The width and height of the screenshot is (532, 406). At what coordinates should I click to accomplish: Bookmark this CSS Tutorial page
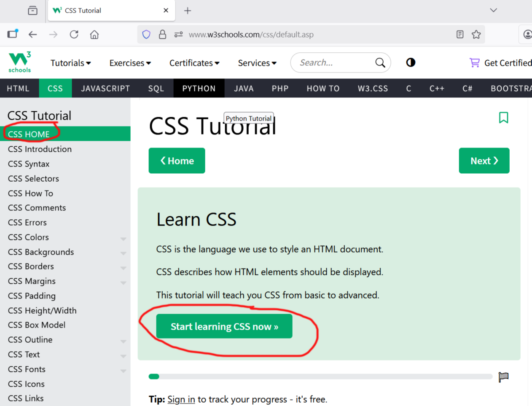pyautogui.click(x=503, y=118)
